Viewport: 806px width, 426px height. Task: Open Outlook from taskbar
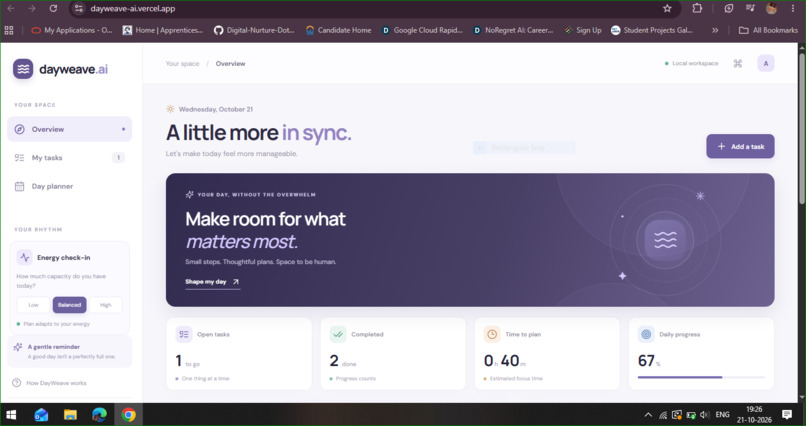(x=41, y=414)
